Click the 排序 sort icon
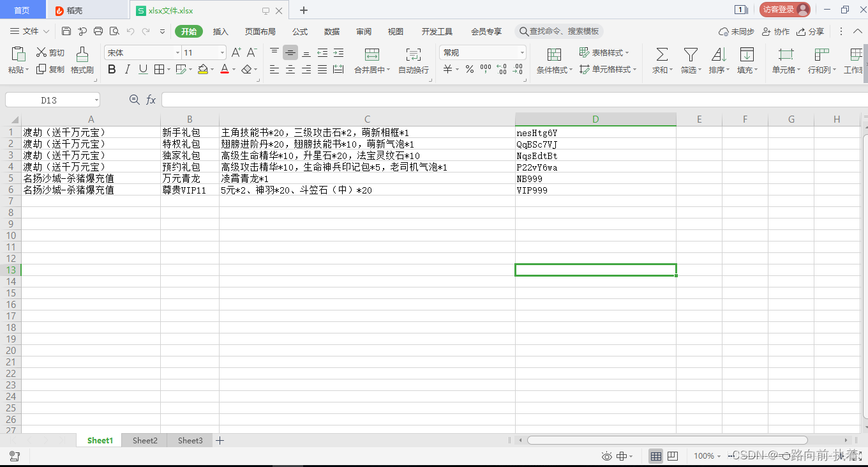Screen dimensions: 868x467 coord(718,61)
